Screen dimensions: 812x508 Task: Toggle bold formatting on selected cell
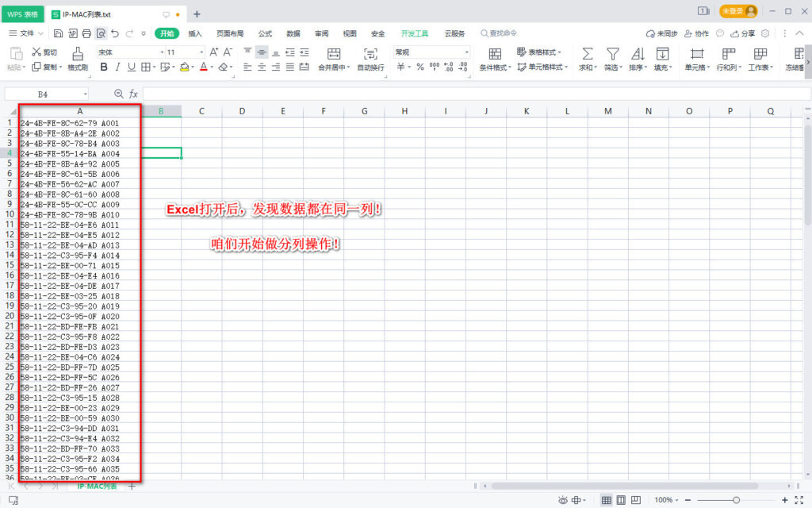point(103,65)
